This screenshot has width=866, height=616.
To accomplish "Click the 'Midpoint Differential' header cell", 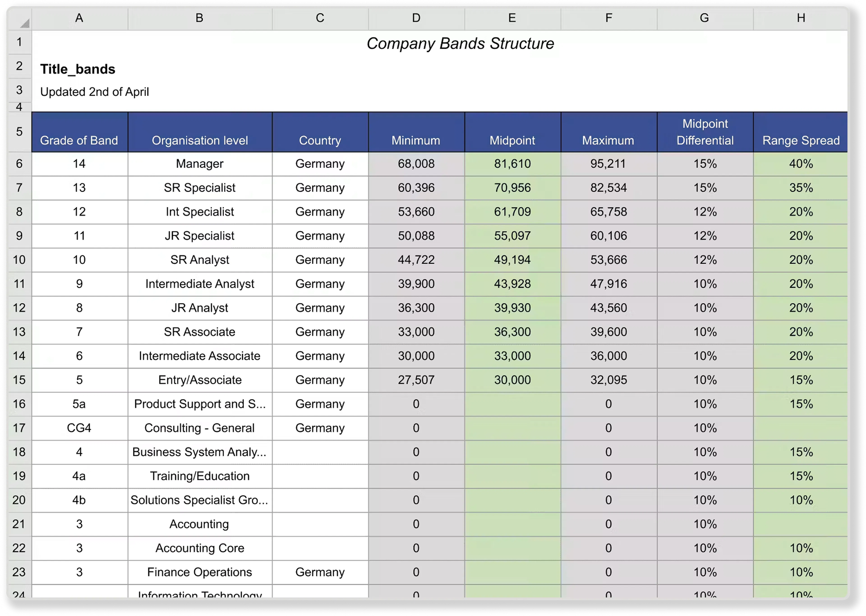I will pos(705,132).
